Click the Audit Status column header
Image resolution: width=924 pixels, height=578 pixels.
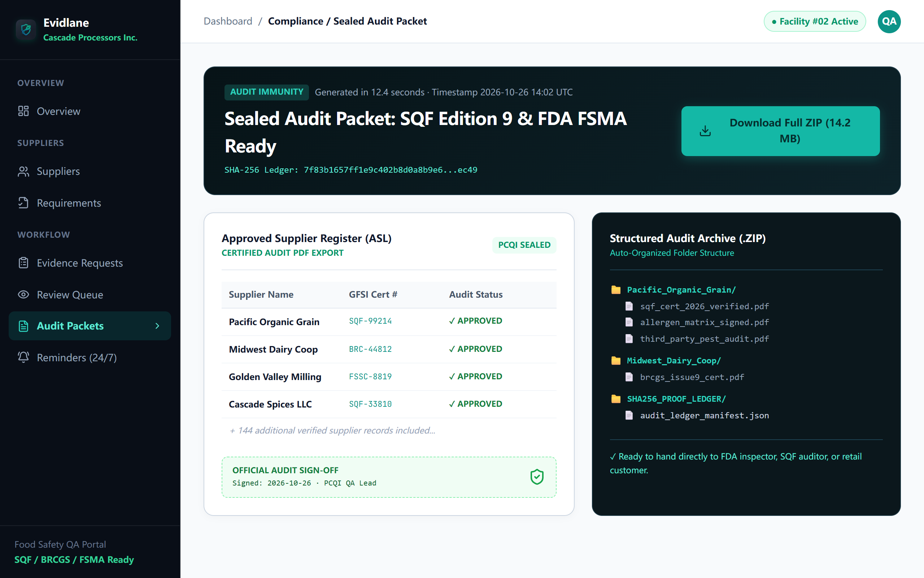coord(476,294)
